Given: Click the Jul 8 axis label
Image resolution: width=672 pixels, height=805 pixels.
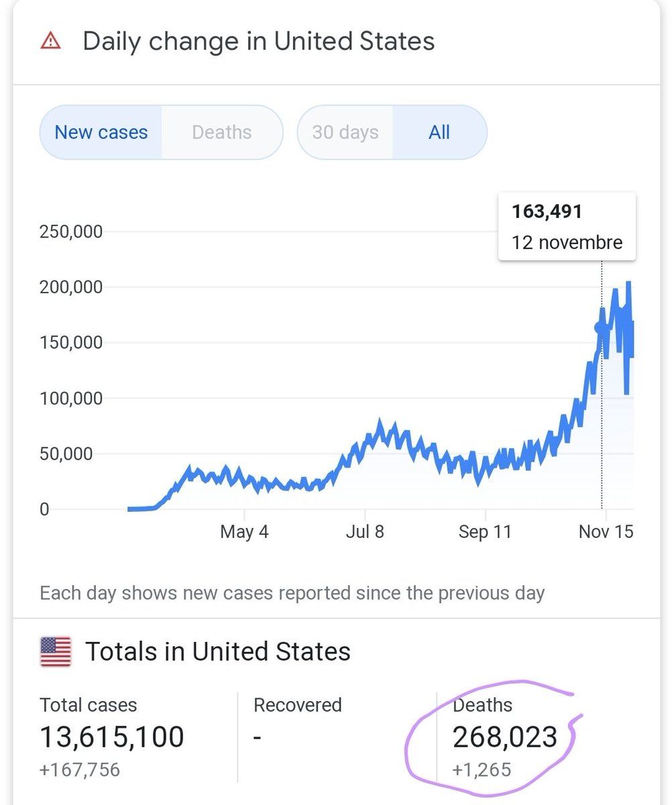Looking at the screenshot, I should click(x=365, y=532).
